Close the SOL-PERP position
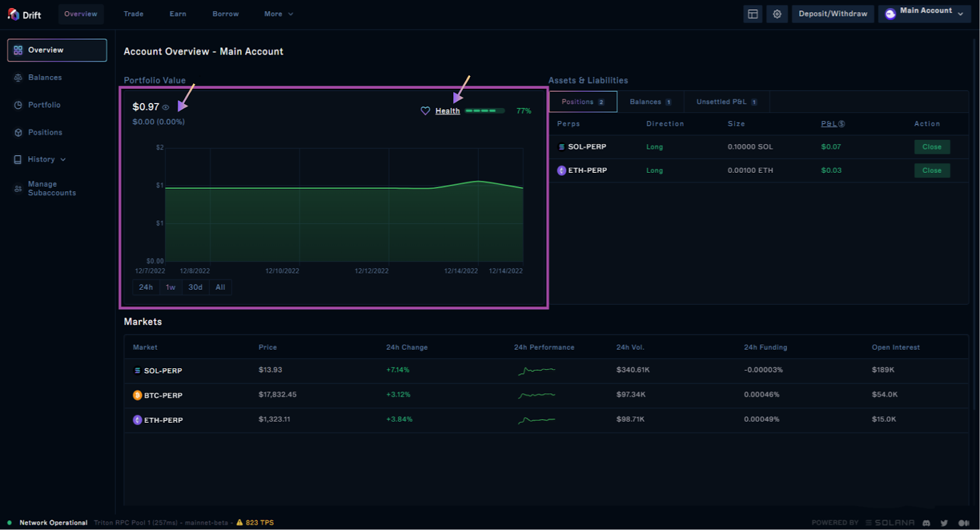The width and height of the screenshot is (980, 530). coord(932,147)
